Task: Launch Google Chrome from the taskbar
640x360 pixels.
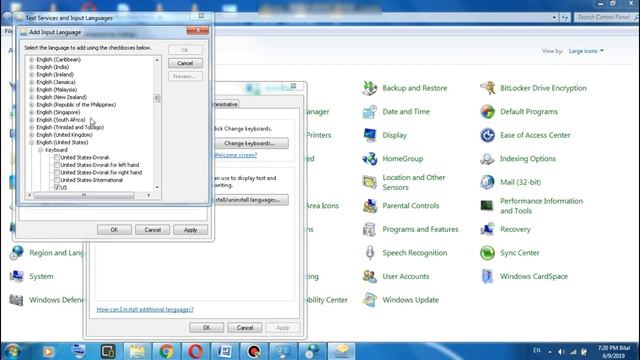Action: 166,351
